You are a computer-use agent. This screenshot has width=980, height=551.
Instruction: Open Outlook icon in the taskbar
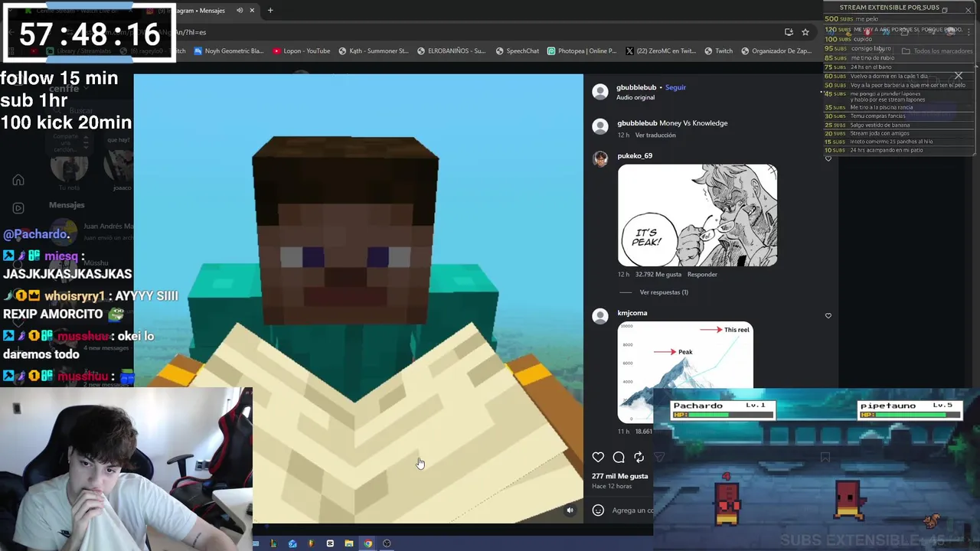click(x=292, y=543)
